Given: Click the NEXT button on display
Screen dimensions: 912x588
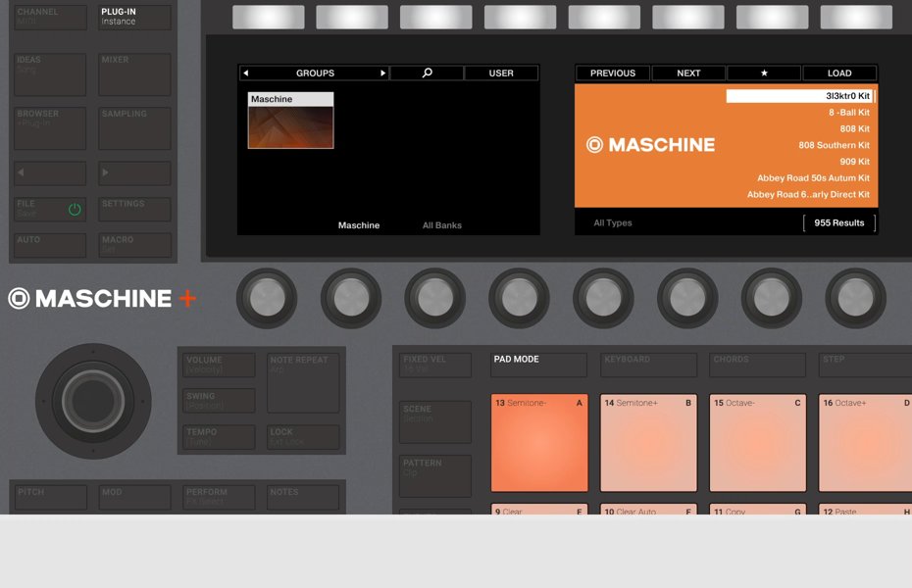Looking at the screenshot, I should click(688, 73).
